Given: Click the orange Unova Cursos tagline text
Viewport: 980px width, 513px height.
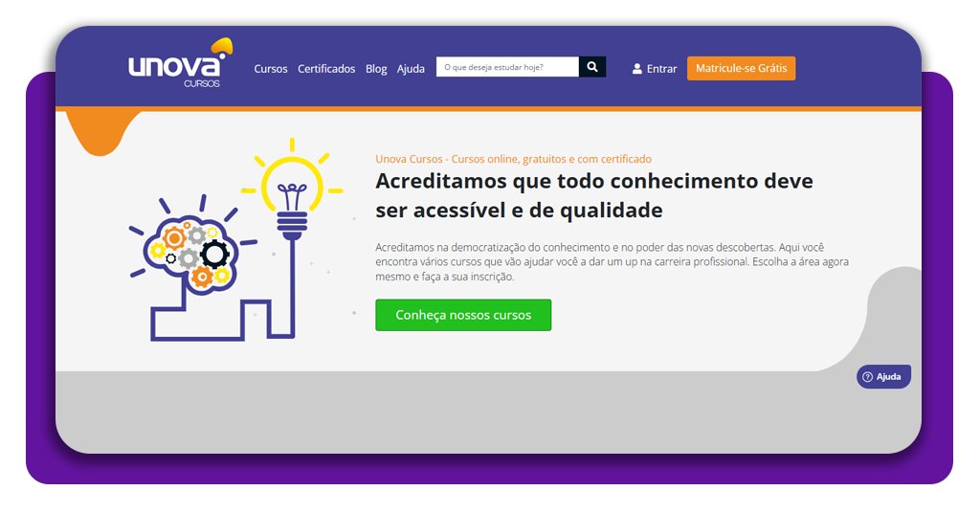Looking at the screenshot, I should (x=513, y=159).
